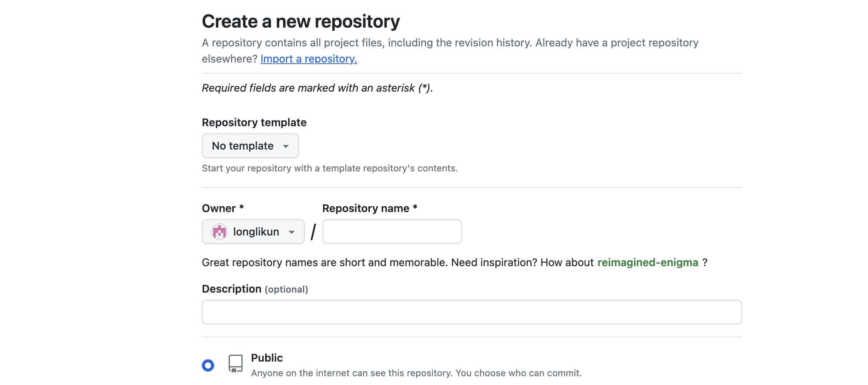The width and height of the screenshot is (868, 385).
Task: Click the template helper text below dropdown
Action: click(330, 168)
